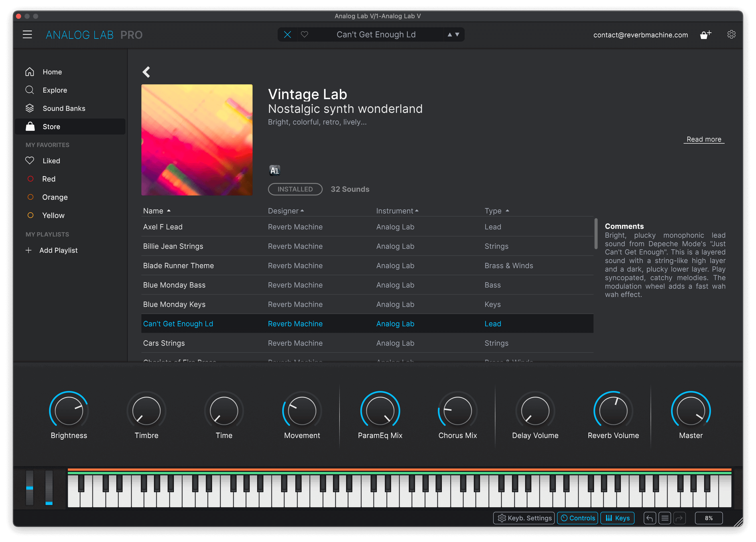This screenshot has height=542, width=756.
Task: Sort the list by Instrument column
Action: (x=397, y=211)
